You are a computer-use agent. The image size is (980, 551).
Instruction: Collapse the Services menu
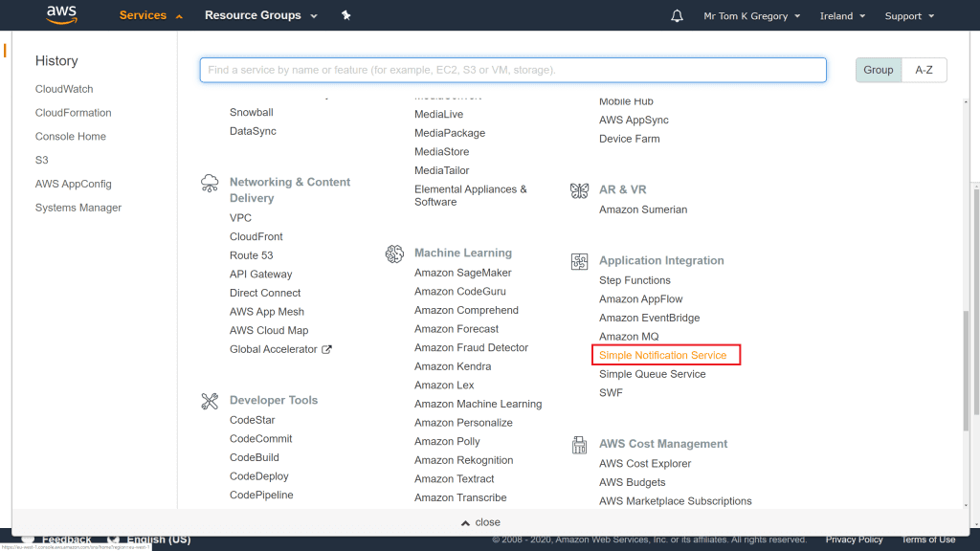[150, 15]
